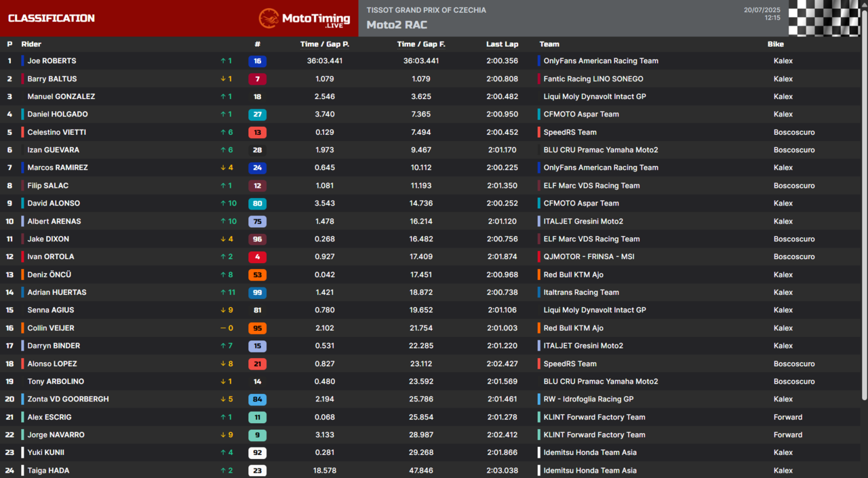Click number badge 84 for Zonta VD Goorbergh
868x478 pixels.
point(257,399)
